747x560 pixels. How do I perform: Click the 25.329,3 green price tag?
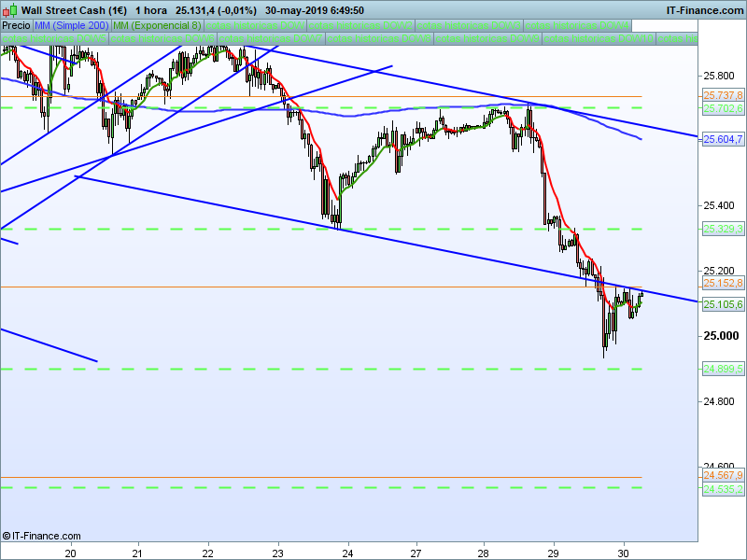723,229
